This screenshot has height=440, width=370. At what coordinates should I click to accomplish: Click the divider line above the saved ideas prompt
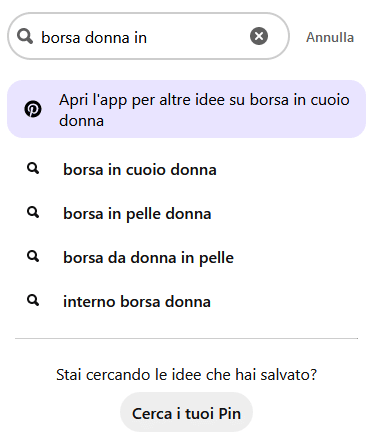(186, 338)
